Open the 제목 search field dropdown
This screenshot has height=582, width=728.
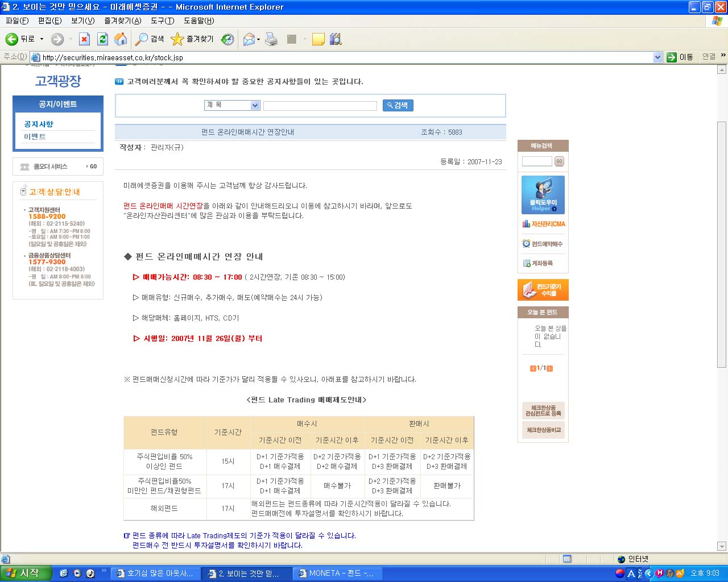(255, 105)
